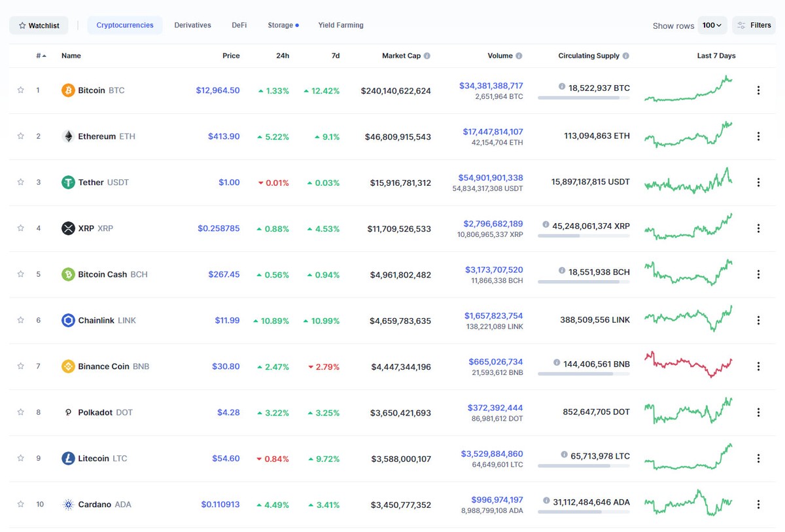Click the rank sort arrow in # column
The image size is (785, 532).
43,55
